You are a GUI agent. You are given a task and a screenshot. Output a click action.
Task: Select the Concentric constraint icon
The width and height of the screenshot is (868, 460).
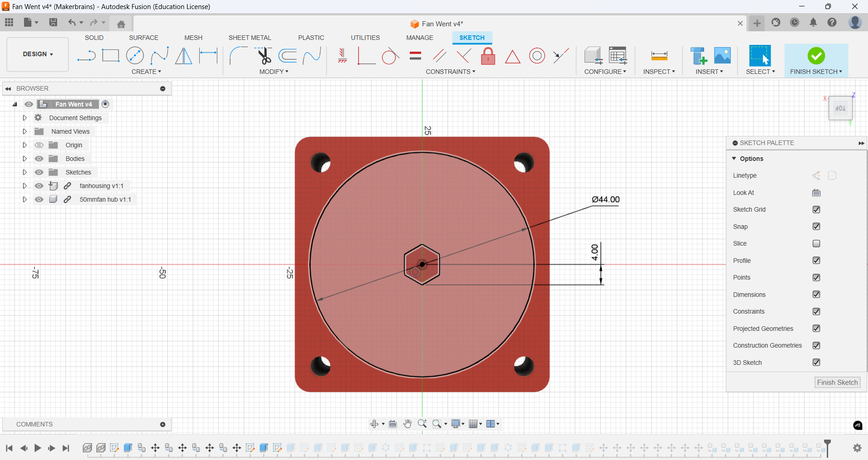(537, 56)
